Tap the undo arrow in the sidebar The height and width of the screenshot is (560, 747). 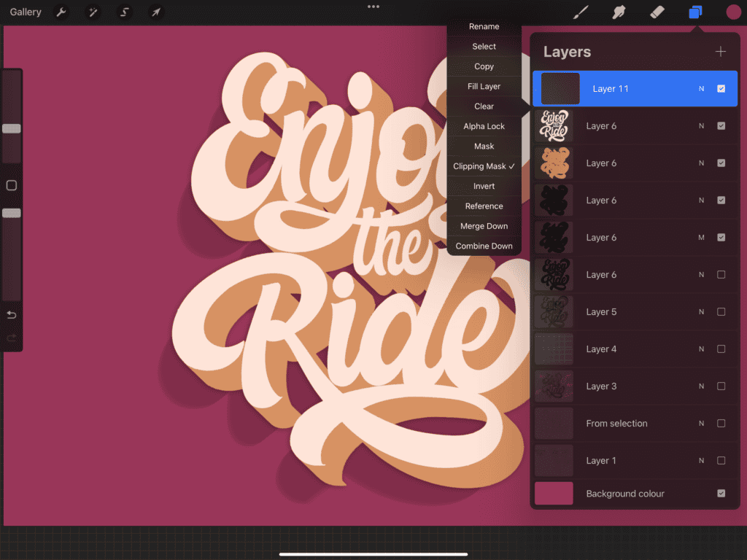click(11, 314)
